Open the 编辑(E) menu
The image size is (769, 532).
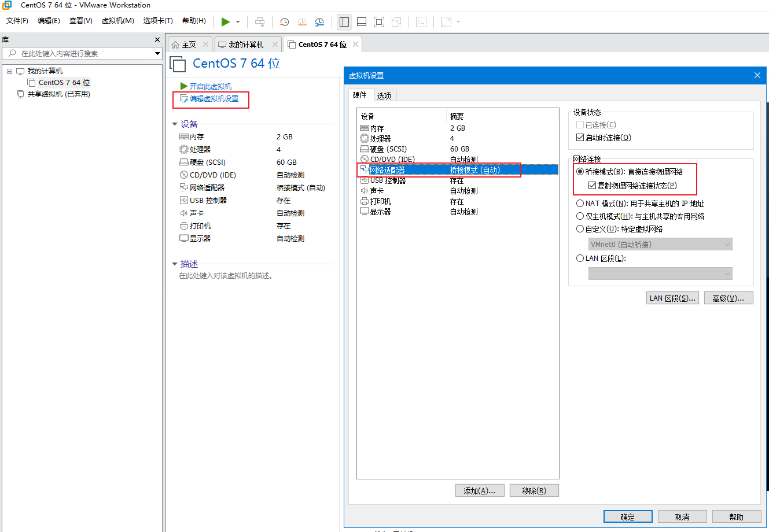[49, 21]
